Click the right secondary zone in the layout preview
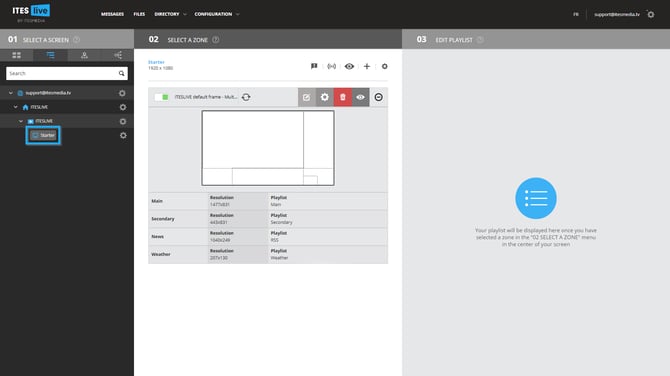Screen dimensions: 670x376 coord(319,140)
